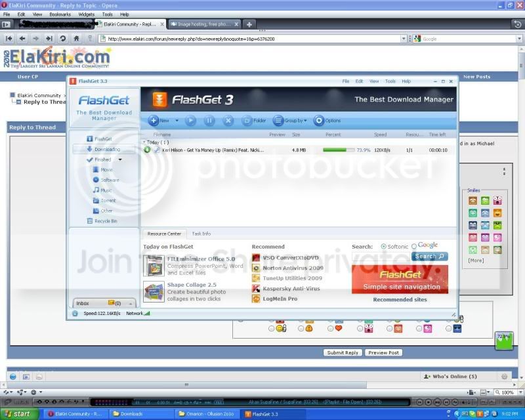Click the Delete (X) icon in FlashGet toolbar
The width and height of the screenshot is (525, 420).
pos(228,120)
